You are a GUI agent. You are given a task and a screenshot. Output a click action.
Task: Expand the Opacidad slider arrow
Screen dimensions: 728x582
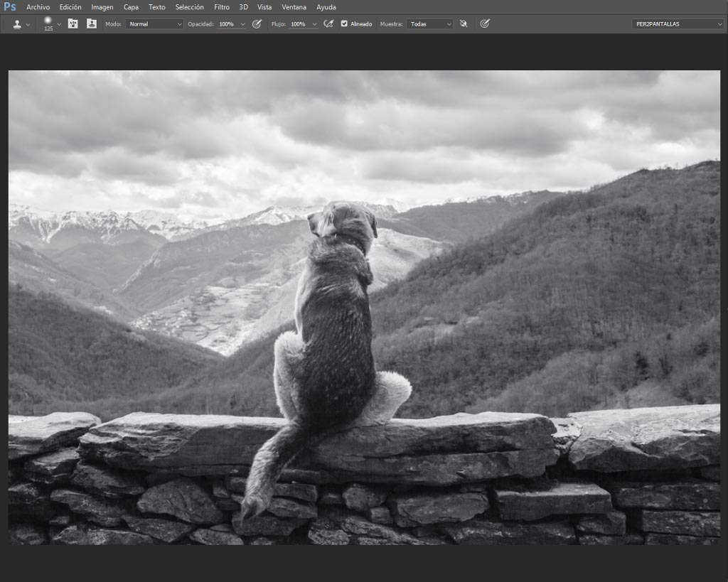[x=242, y=24]
